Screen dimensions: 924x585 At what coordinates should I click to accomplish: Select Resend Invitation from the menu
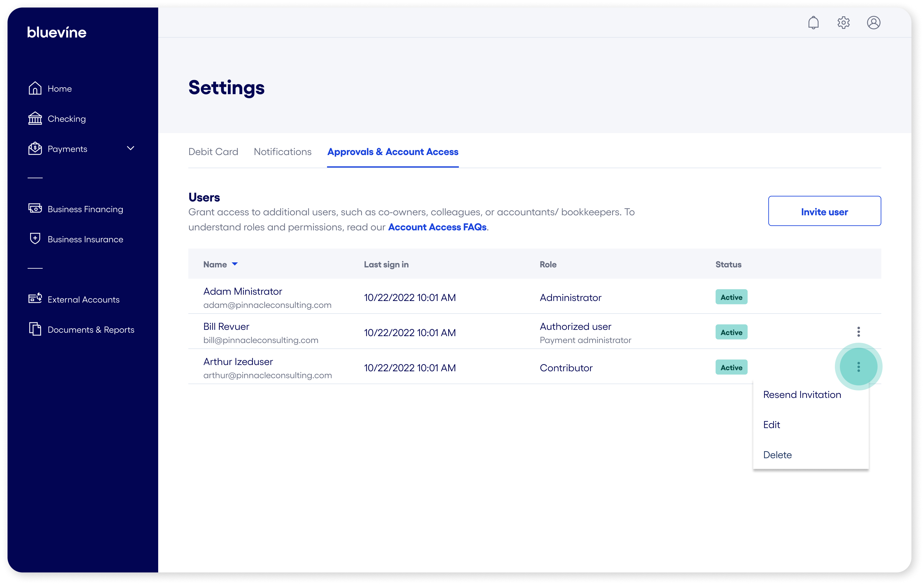pos(802,394)
